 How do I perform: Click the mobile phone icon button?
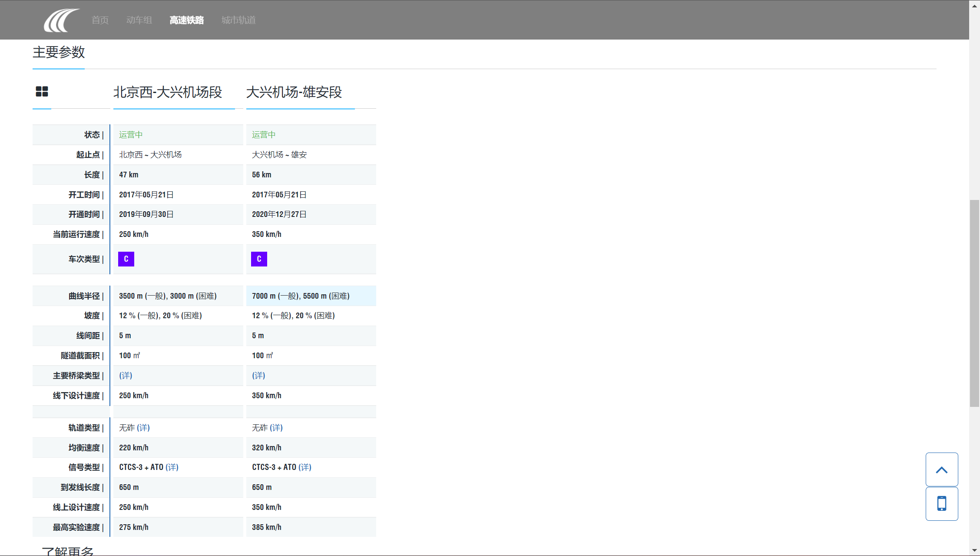tap(941, 503)
